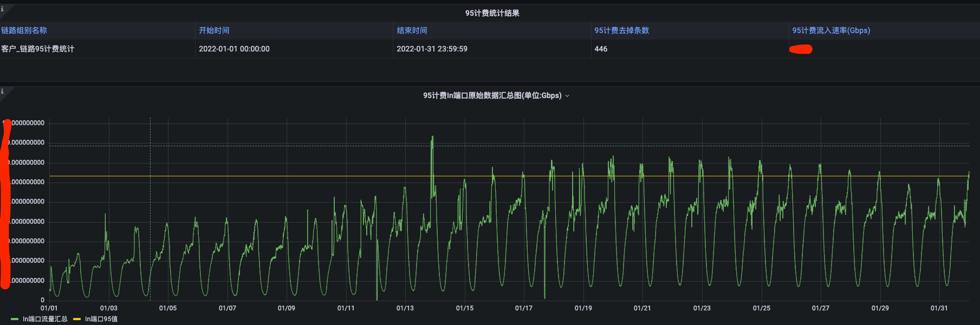Click x-axis label 01/01
This screenshot has width=980, height=325.
coord(49,308)
